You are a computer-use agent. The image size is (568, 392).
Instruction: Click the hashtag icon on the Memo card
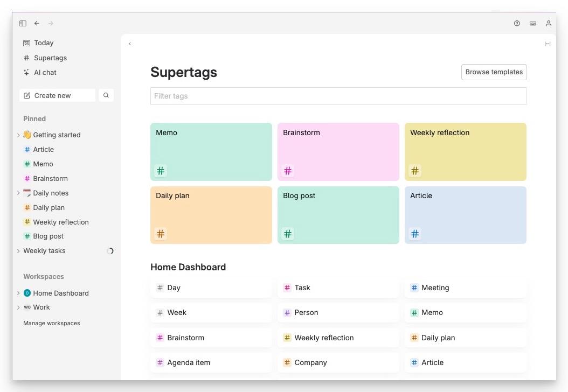160,170
